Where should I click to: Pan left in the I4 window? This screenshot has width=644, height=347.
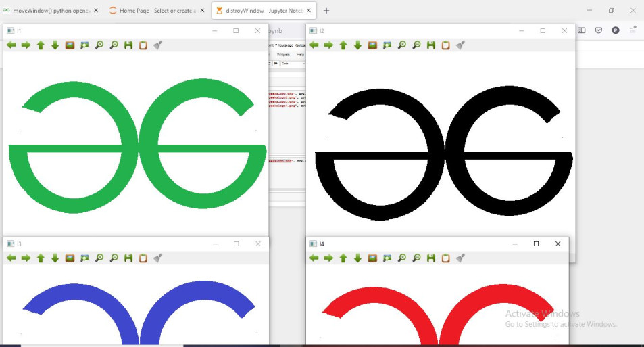pos(314,258)
